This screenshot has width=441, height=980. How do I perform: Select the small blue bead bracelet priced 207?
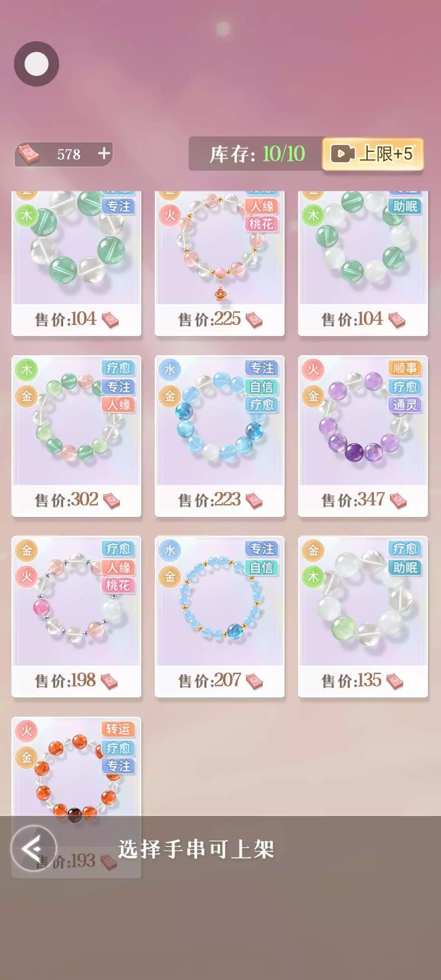click(x=220, y=616)
